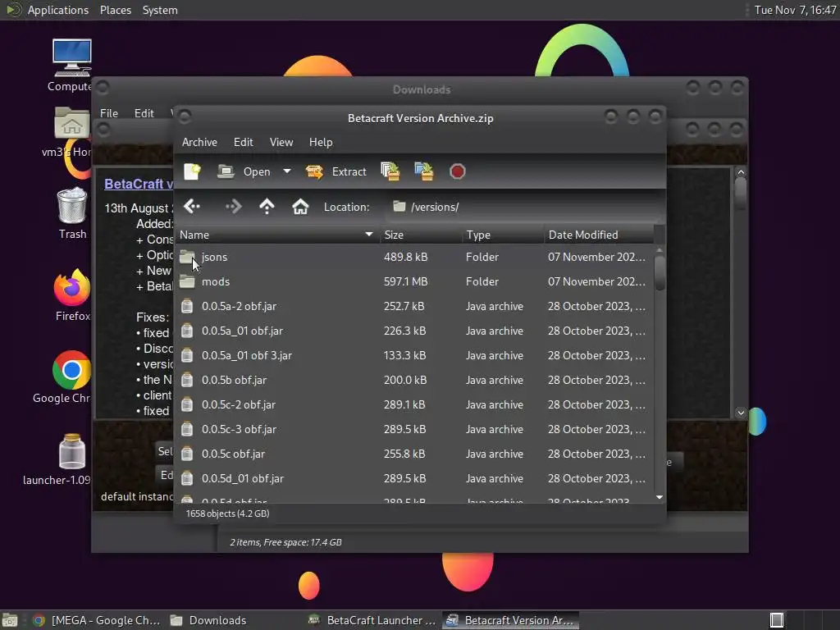
Task: Create a new archive with toolbar icon
Action: pyautogui.click(x=192, y=171)
